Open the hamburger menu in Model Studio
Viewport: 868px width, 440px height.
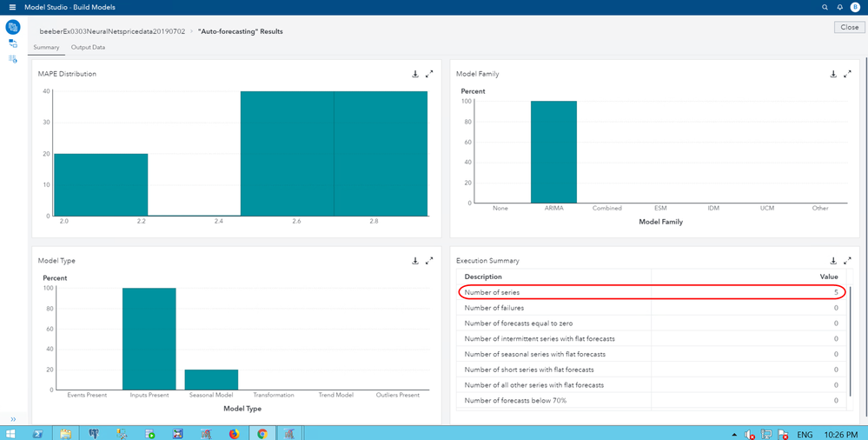(x=12, y=7)
